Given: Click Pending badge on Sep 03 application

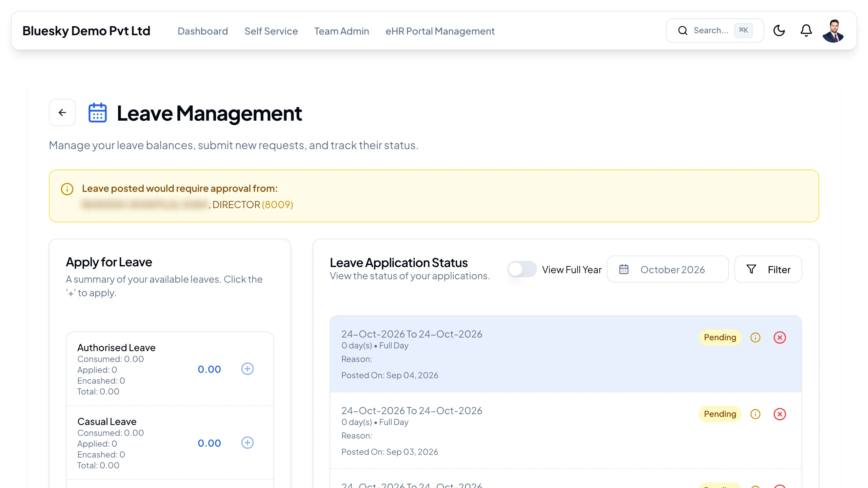Looking at the screenshot, I should [720, 414].
